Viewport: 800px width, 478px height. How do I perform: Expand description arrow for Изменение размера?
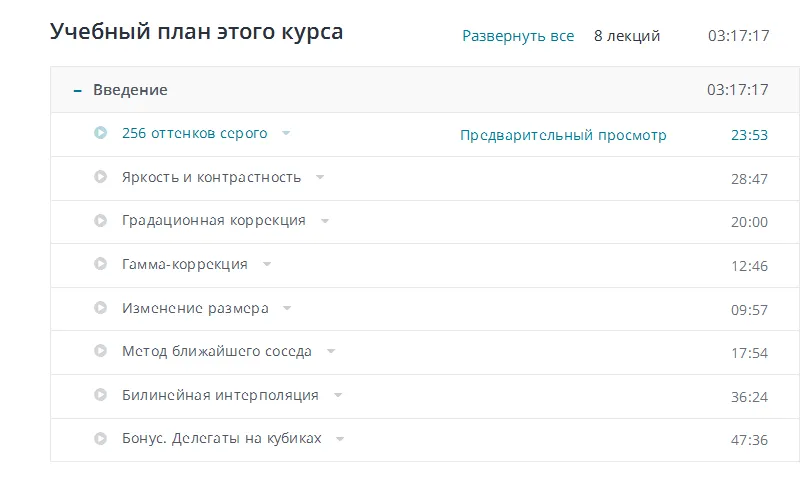pyautogui.click(x=287, y=308)
